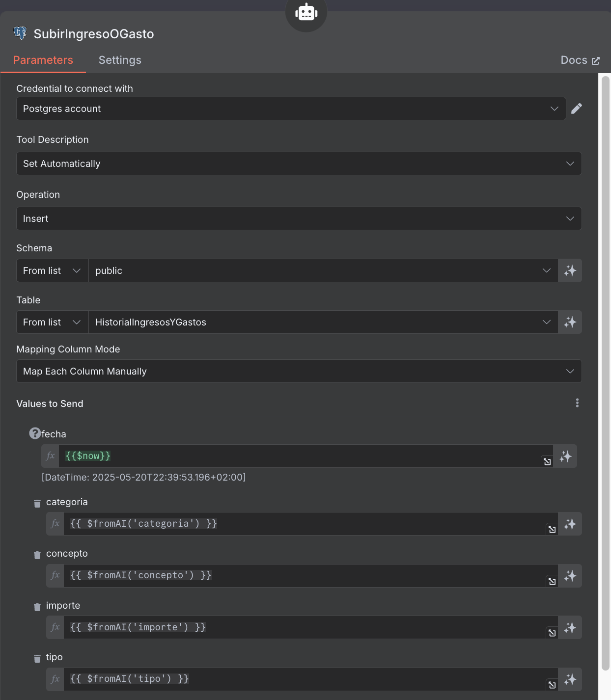
Task: Open the Tool Description dropdown
Action: (299, 163)
